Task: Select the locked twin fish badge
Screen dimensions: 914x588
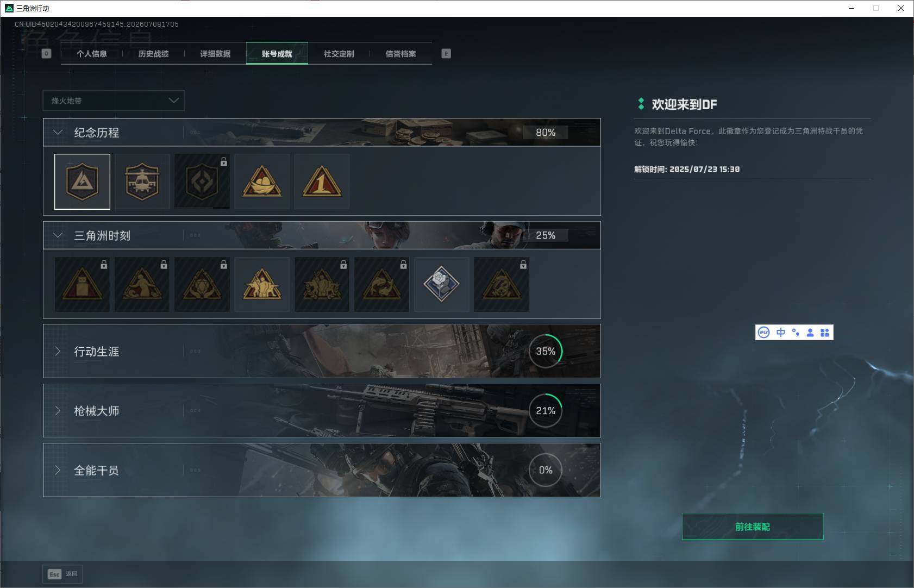Action: [x=381, y=285]
